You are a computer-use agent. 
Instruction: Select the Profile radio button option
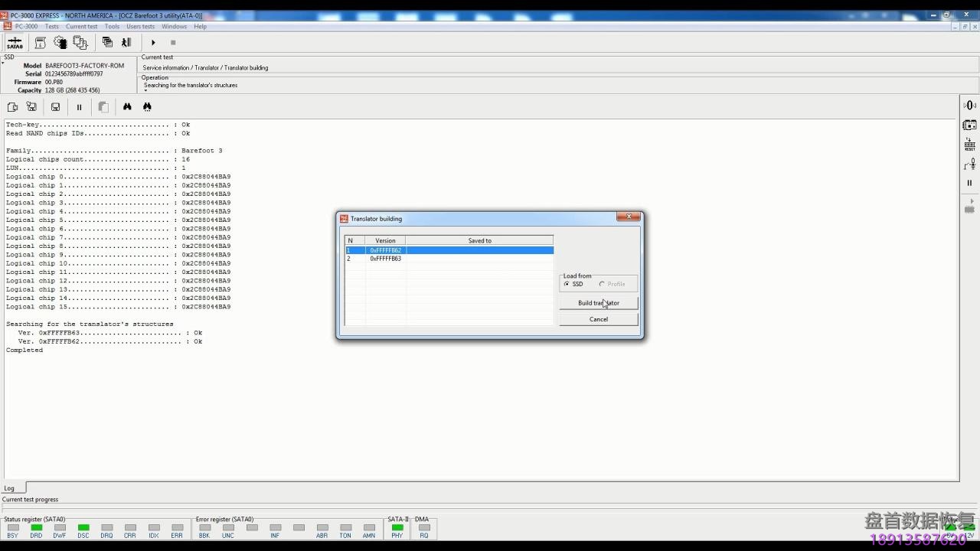click(602, 284)
